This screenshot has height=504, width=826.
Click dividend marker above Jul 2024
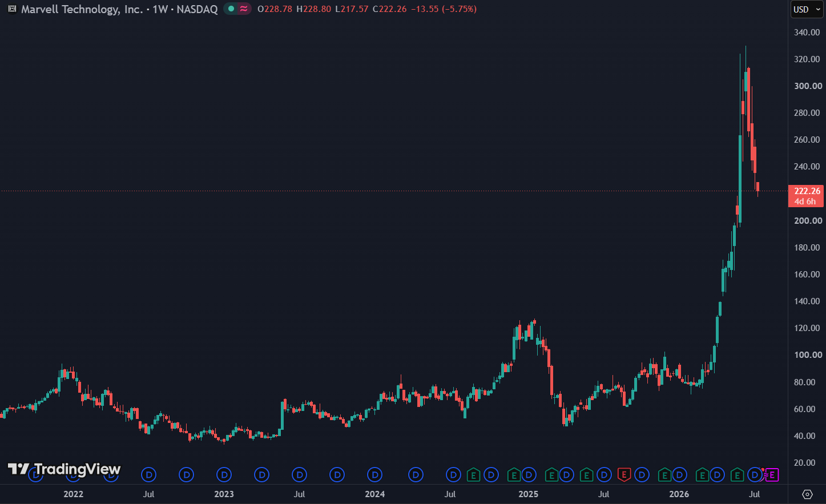(x=453, y=474)
